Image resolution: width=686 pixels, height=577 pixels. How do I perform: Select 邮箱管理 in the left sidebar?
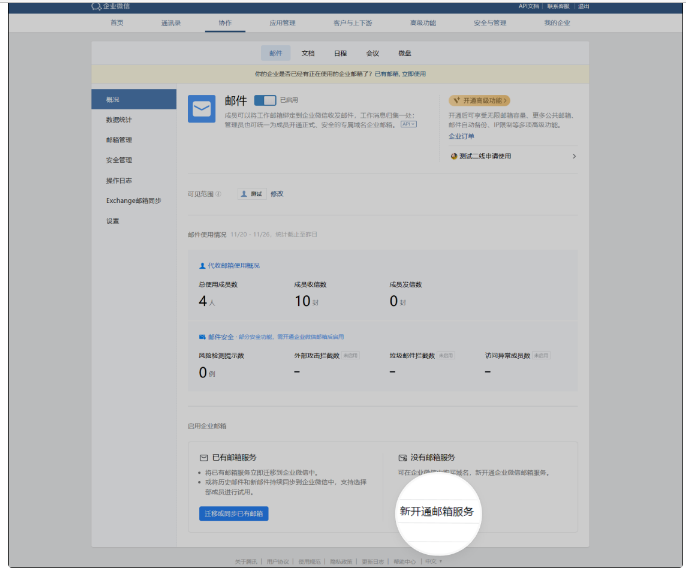(x=119, y=140)
